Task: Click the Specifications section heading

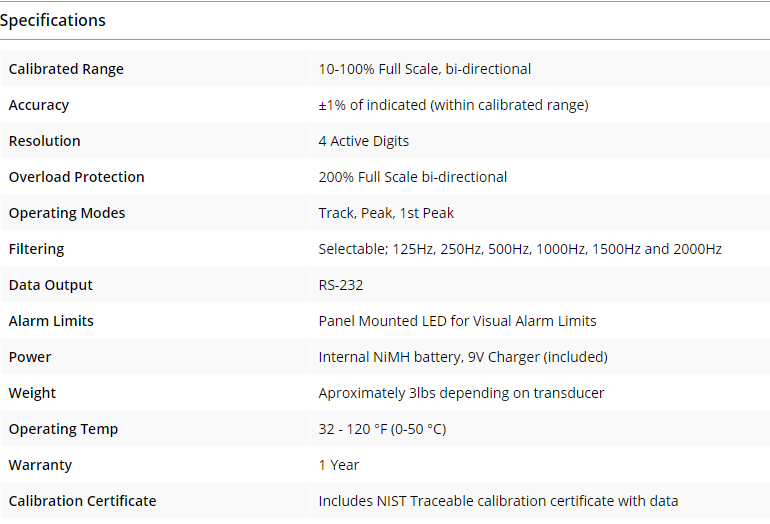Action: point(53,20)
